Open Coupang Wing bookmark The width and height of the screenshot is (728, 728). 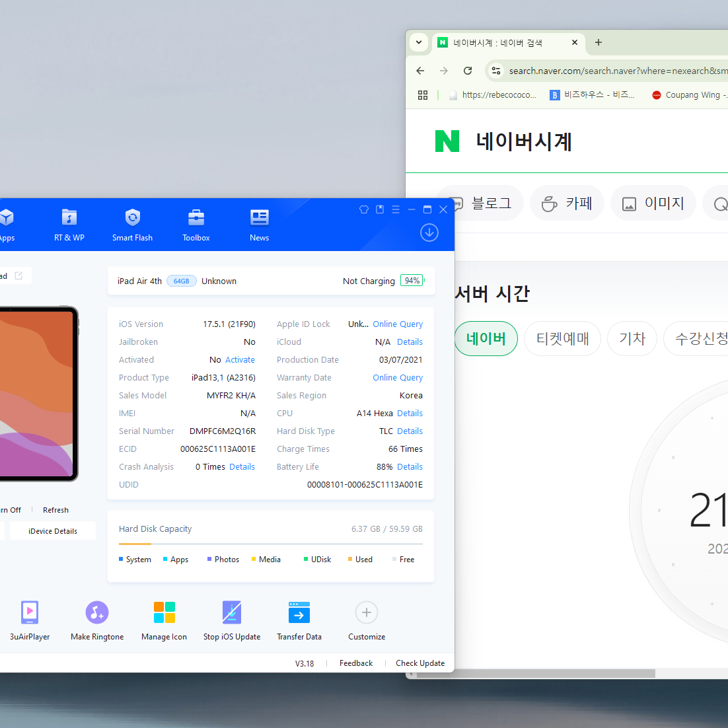690,95
